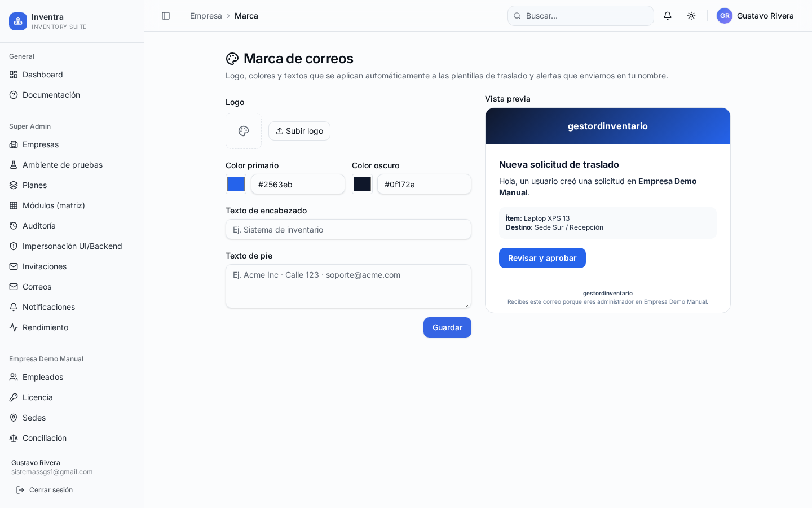Viewport: 812px width, 508px height.
Task: Open the Gustavo Rivera user menu
Action: (x=755, y=16)
